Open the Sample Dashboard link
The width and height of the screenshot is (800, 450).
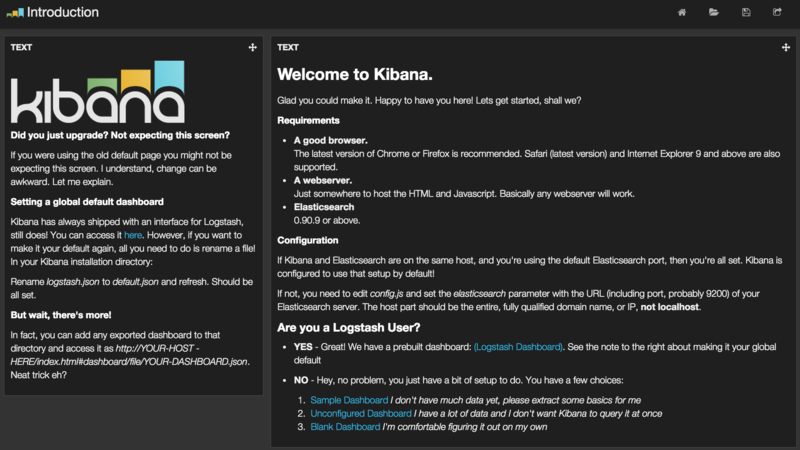tap(349, 401)
